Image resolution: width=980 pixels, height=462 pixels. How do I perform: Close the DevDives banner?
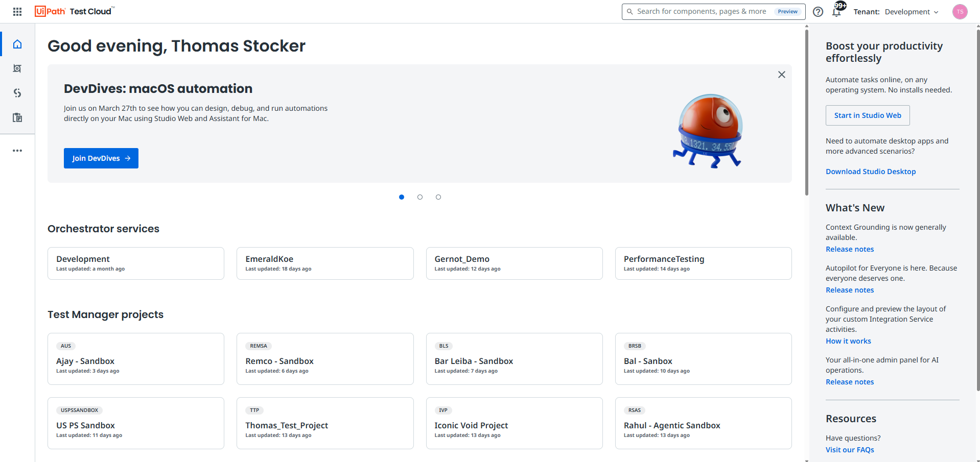782,75
